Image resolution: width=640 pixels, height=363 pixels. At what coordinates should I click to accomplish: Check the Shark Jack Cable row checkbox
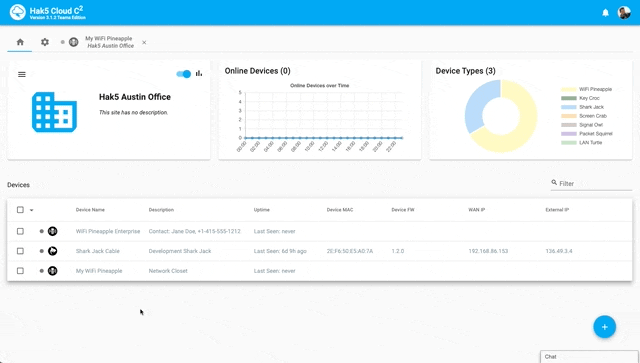click(x=20, y=251)
